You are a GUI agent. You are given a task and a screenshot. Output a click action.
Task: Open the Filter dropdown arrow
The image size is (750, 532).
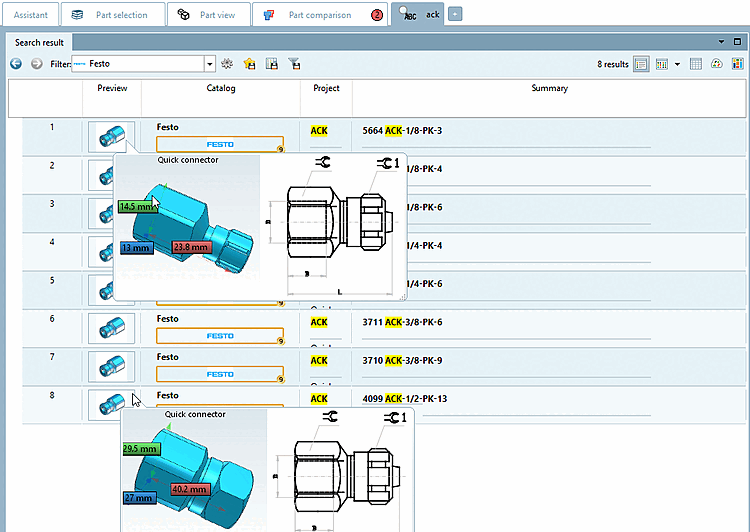point(210,64)
